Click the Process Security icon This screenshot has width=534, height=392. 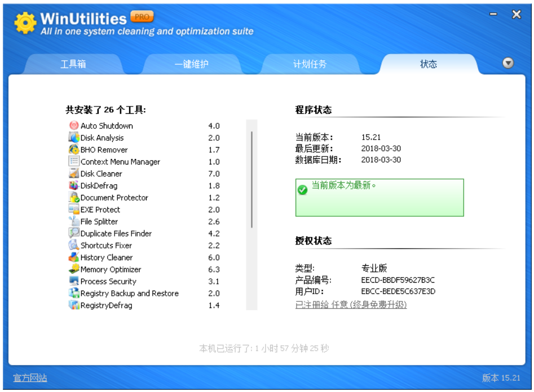coord(74,280)
